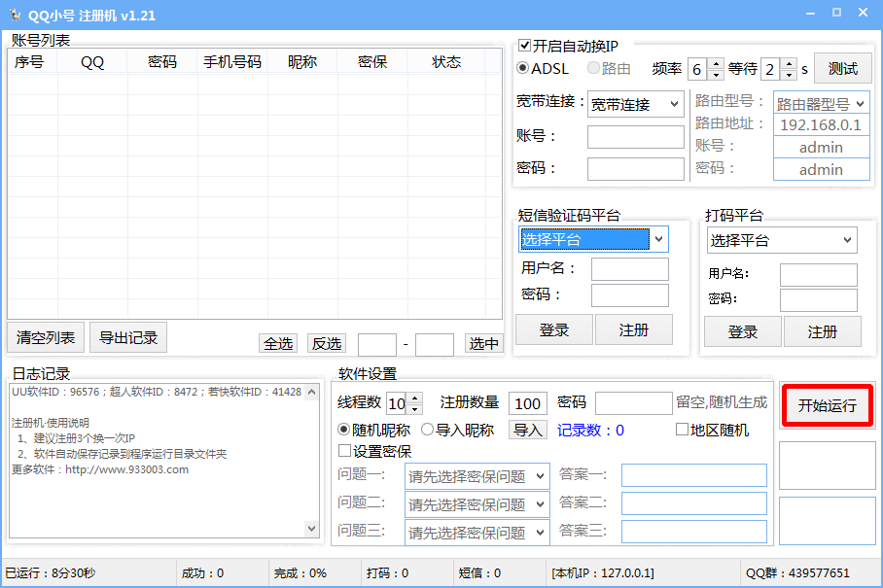Click the 打码平台 密码 field

point(818,300)
